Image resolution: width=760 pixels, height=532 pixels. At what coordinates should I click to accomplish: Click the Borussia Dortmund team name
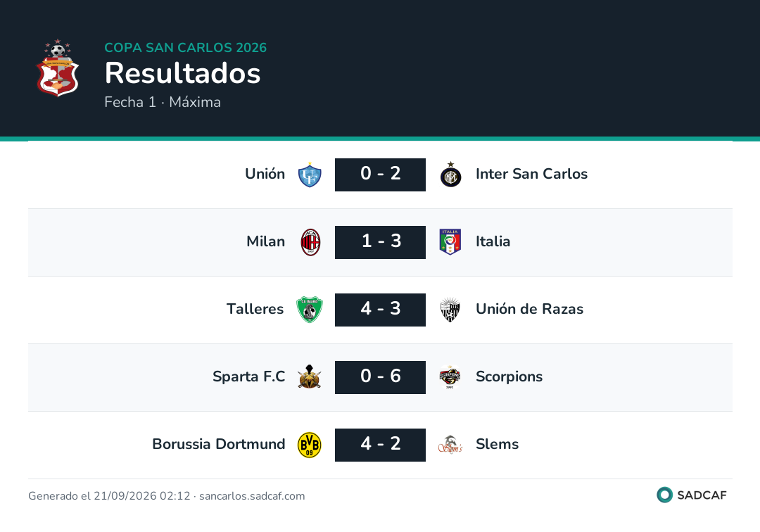click(219, 444)
